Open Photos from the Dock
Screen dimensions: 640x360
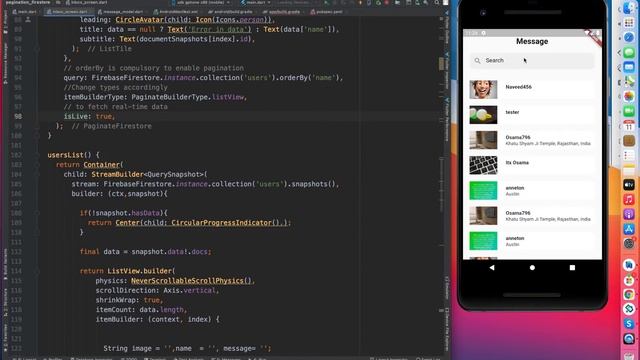point(629,96)
